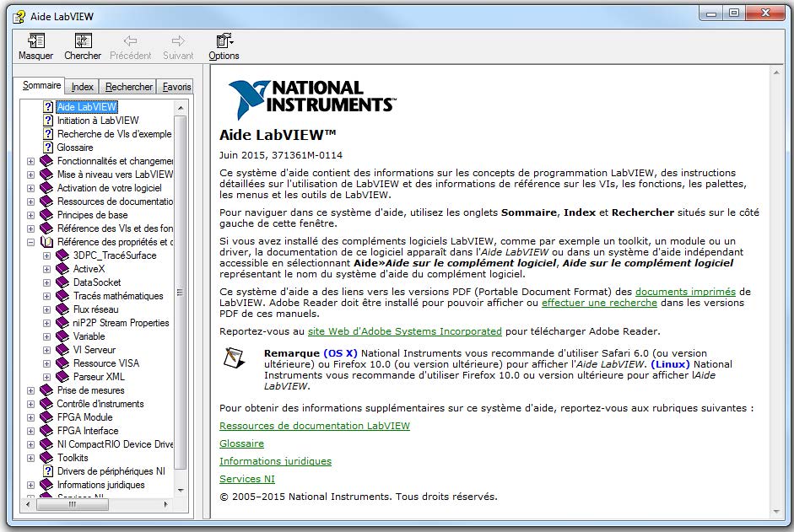The image size is (794, 532).
Task: Expand the NI CompactRIO Device Drivers node
Action: pyautogui.click(x=31, y=444)
